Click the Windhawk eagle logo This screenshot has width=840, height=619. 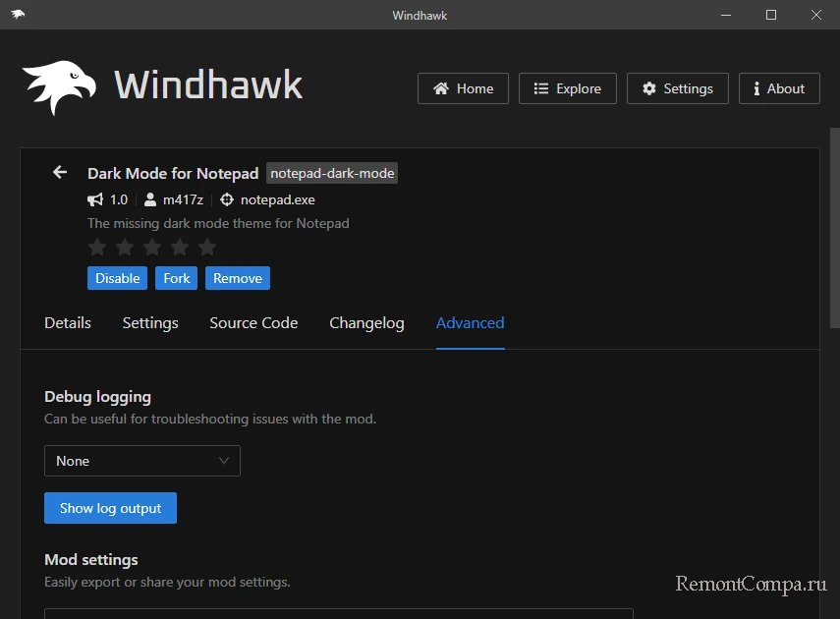(60, 87)
